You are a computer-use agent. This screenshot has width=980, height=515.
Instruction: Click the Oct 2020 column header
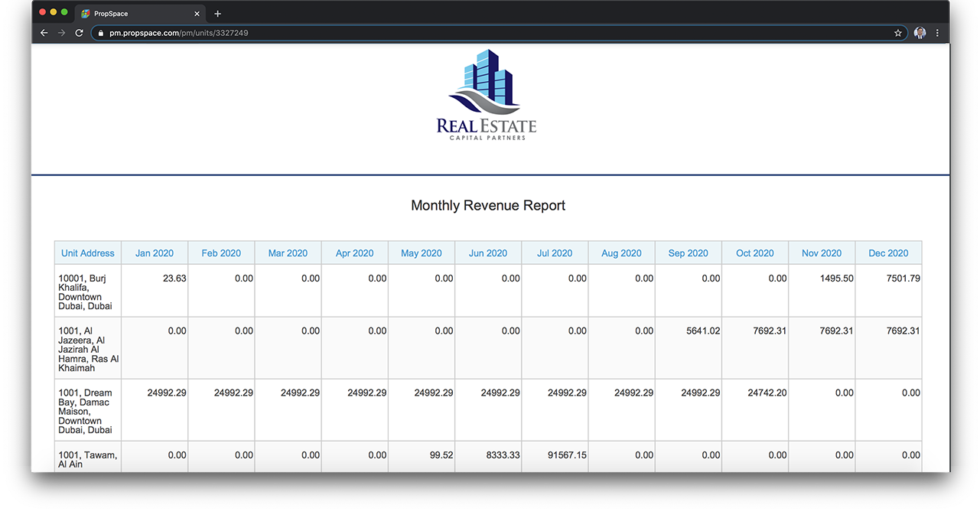[x=755, y=253]
